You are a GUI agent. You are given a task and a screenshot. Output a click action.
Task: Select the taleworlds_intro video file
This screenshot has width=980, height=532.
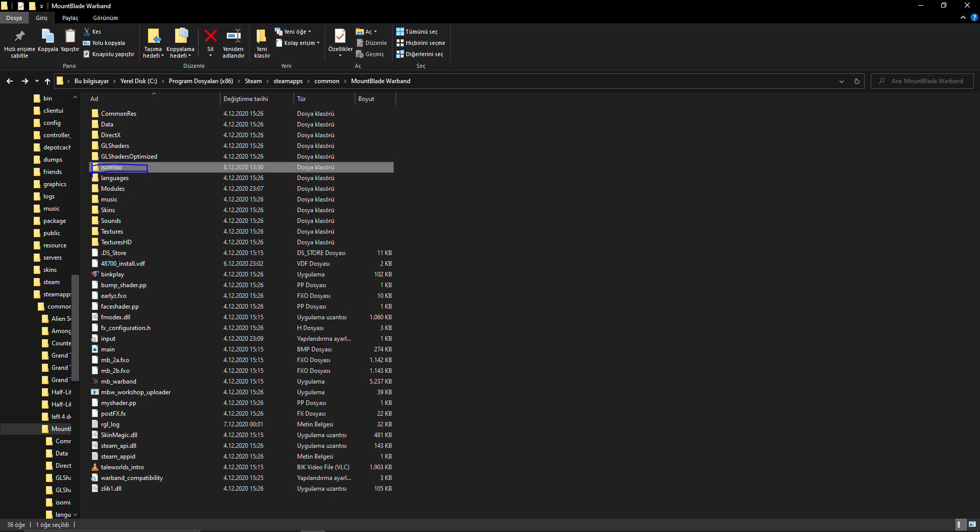tap(122, 467)
